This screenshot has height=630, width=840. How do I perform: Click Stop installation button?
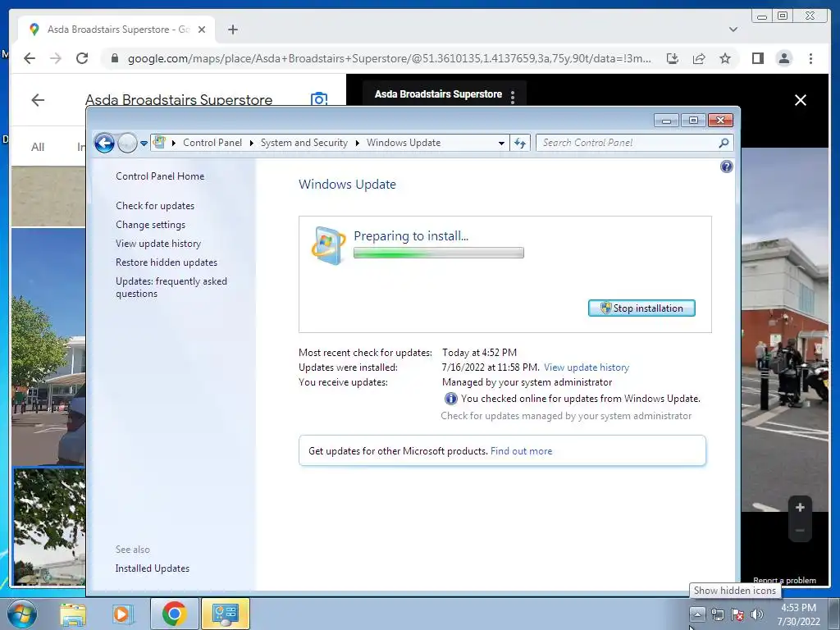641,308
